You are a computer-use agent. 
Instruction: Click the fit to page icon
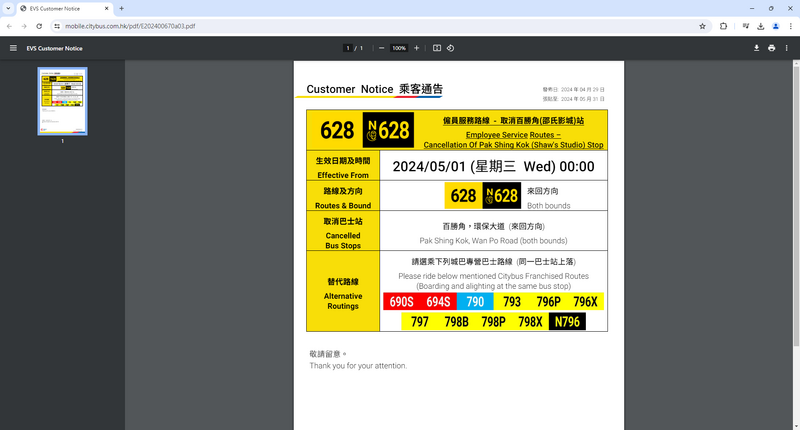point(437,48)
